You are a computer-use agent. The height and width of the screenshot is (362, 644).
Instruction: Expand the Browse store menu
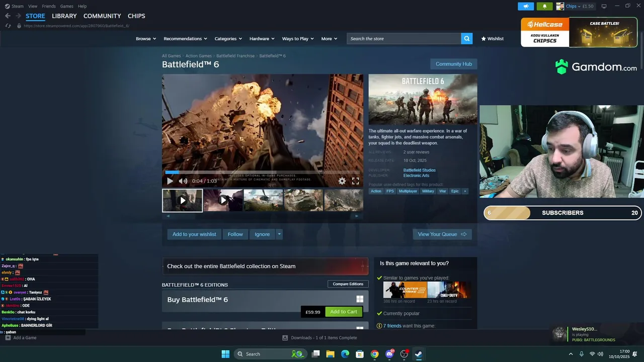pyautogui.click(x=146, y=39)
